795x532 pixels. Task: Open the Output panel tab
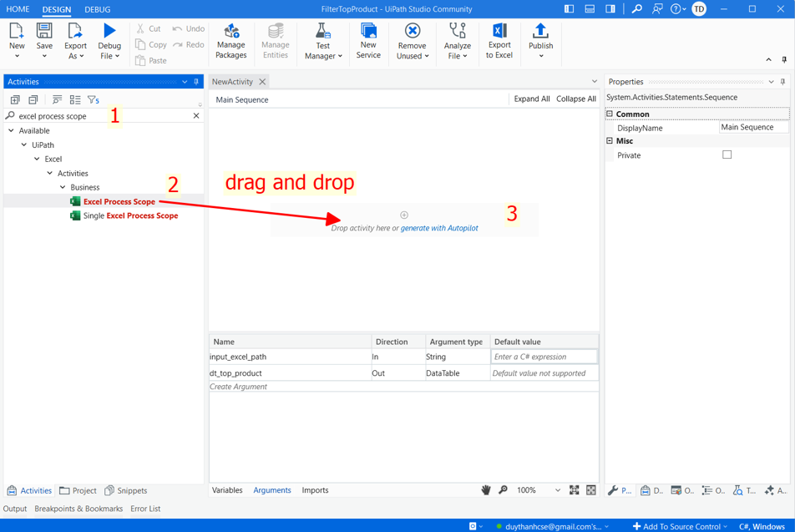point(15,509)
